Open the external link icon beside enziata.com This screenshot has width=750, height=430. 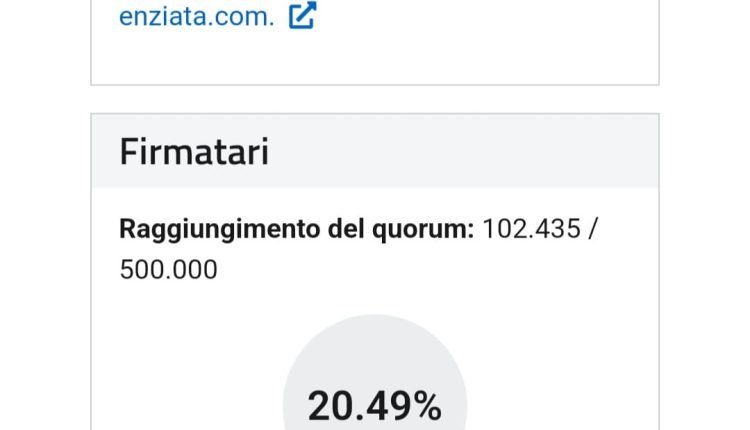point(302,16)
